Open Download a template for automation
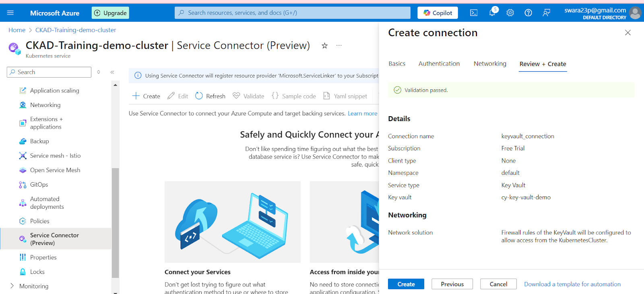The height and width of the screenshot is (294, 644). point(572,284)
